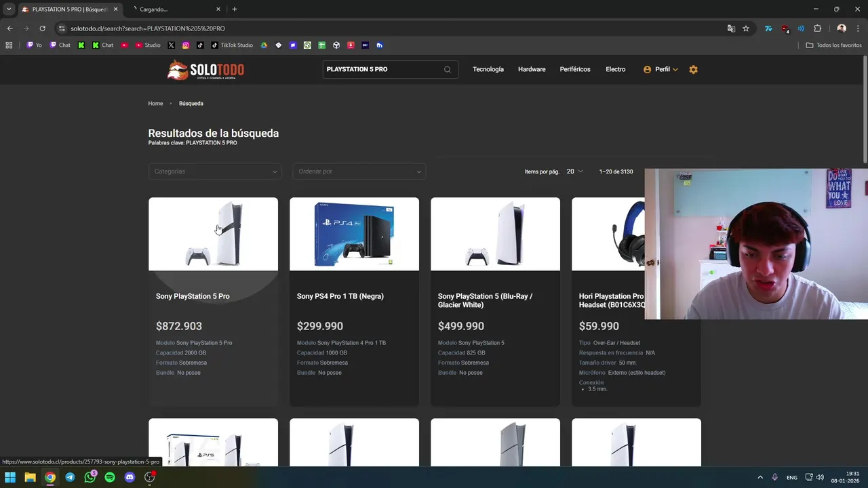Click the browser reload button
The width and height of the screenshot is (868, 488).
point(42,28)
